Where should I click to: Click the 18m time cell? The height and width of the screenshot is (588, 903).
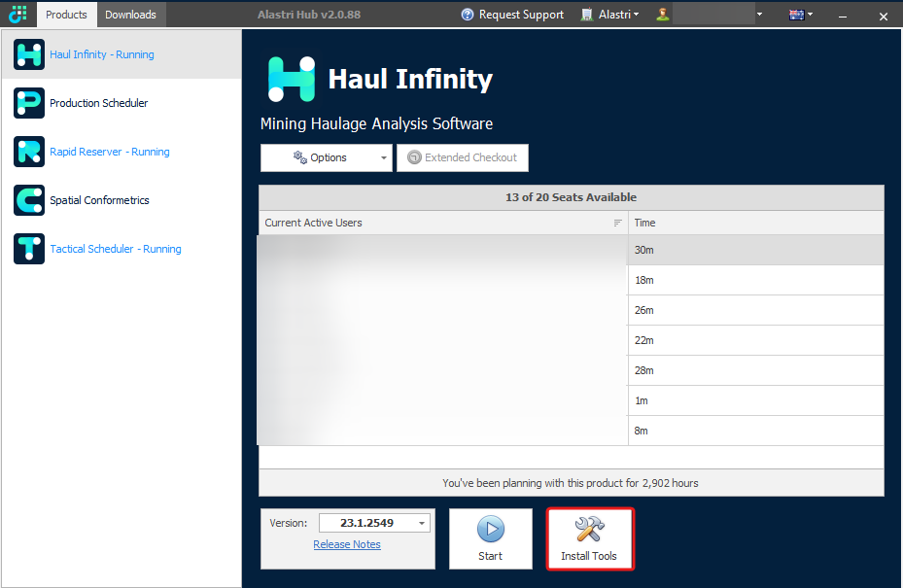coord(756,281)
